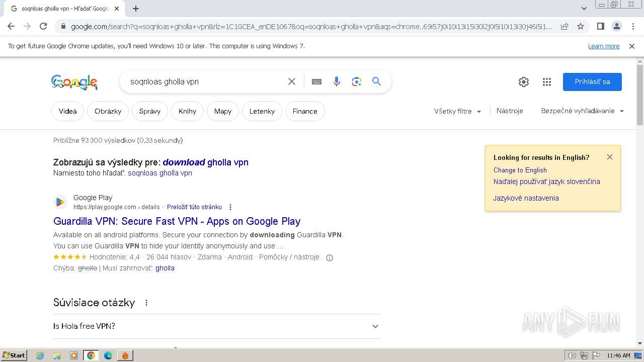Screen dimensions: 644x362
Task: Click the Musí zahrnovať gholla link
Action: (165, 268)
